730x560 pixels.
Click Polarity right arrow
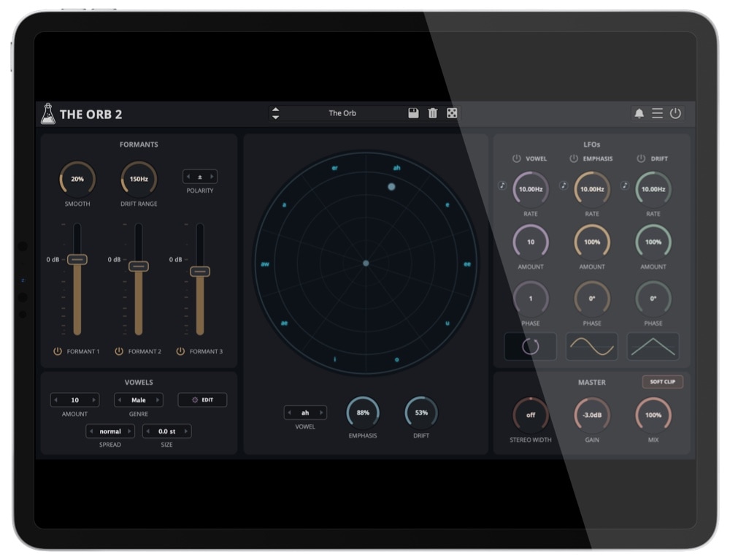[212, 177]
